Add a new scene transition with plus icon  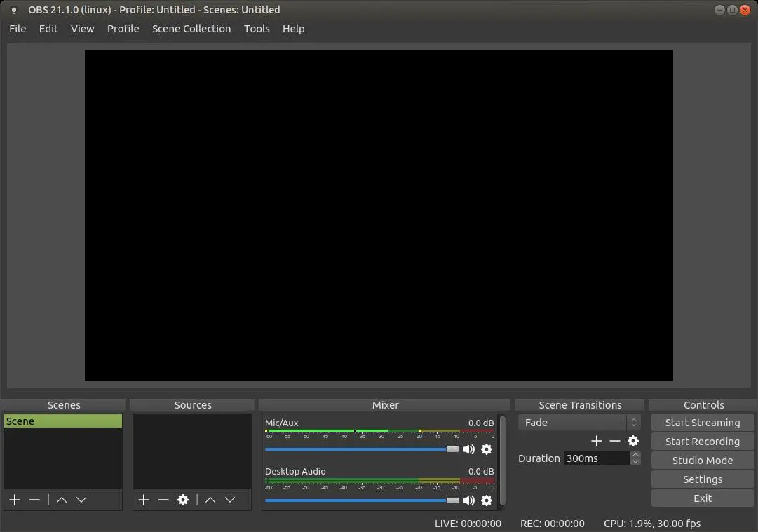(597, 441)
